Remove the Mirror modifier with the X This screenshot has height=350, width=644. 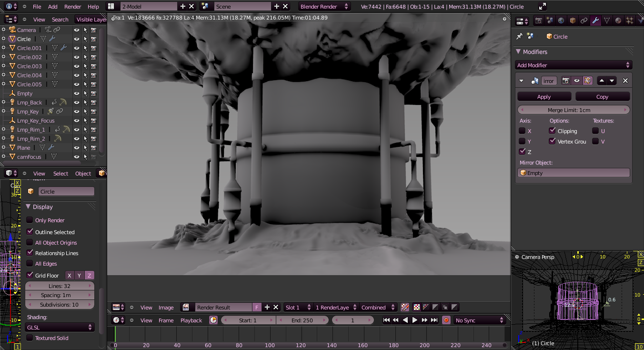coord(625,81)
